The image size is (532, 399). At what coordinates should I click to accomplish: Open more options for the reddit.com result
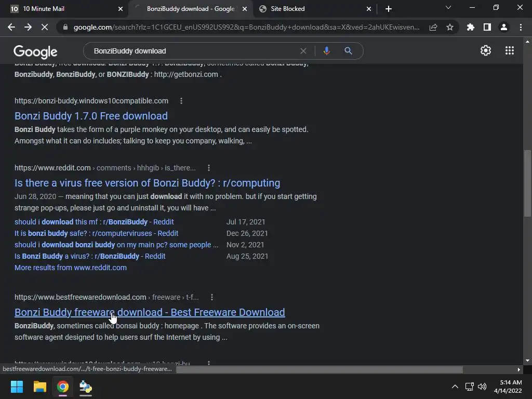(209, 168)
